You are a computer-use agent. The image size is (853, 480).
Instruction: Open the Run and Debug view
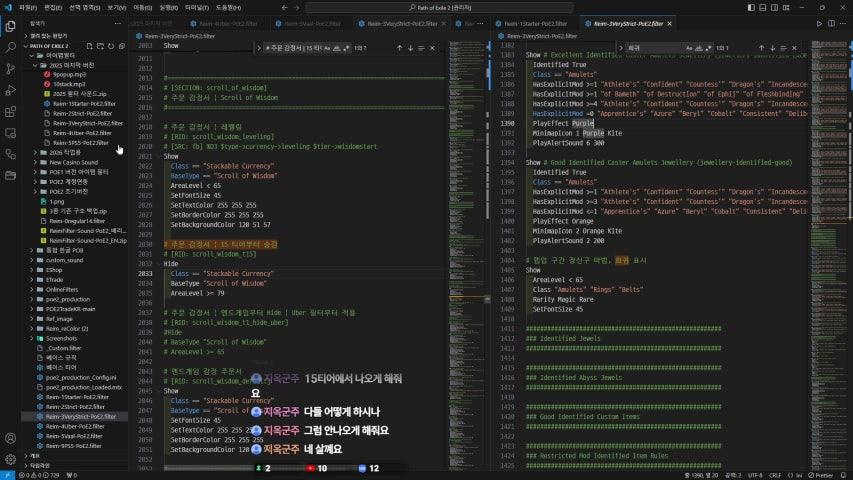point(11,92)
